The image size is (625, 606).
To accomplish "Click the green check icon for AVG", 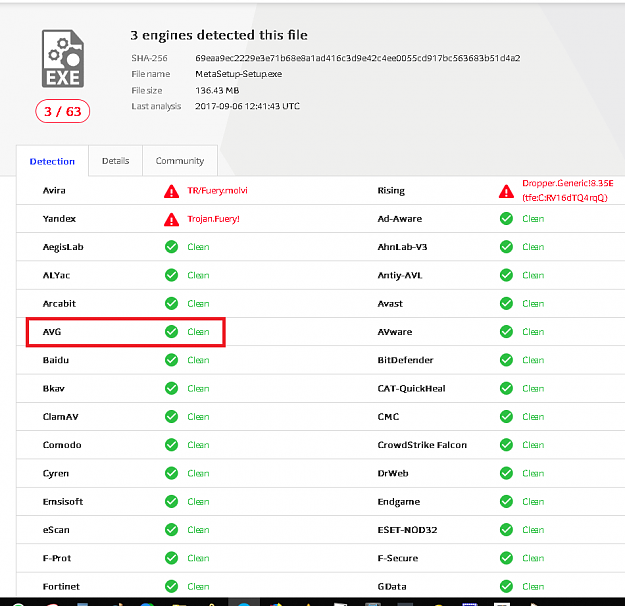I will pyautogui.click(x=171, y=332).
